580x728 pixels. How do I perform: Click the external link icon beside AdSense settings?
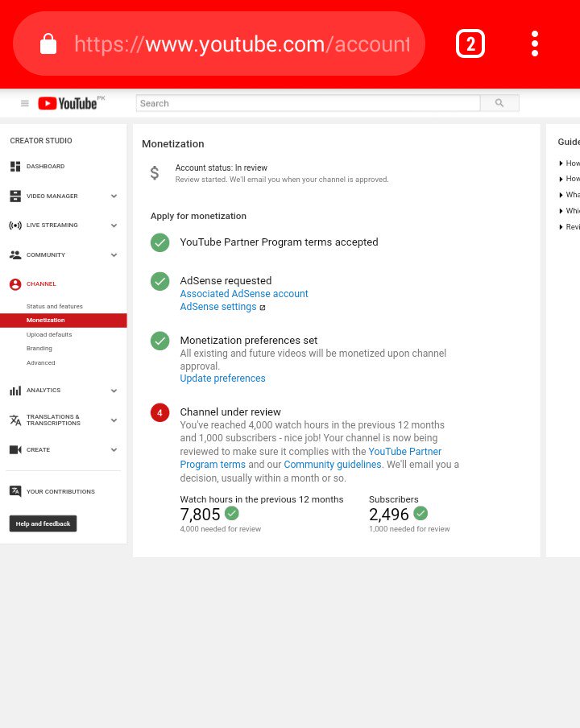(263, 308)
